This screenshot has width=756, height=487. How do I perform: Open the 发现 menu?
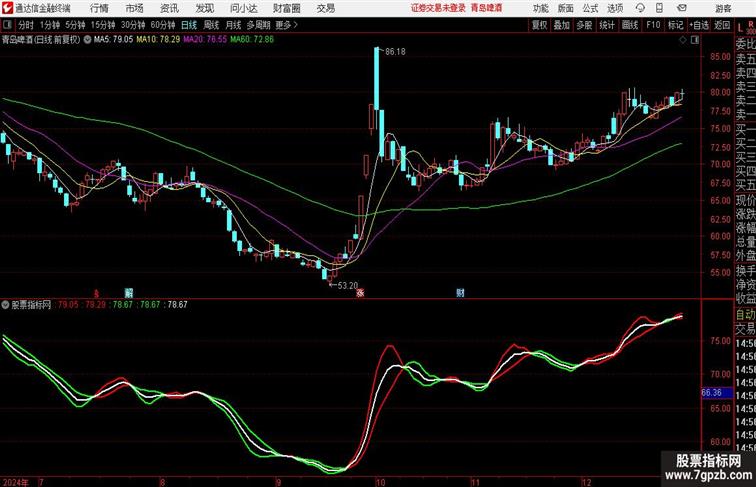click(205, 8)
